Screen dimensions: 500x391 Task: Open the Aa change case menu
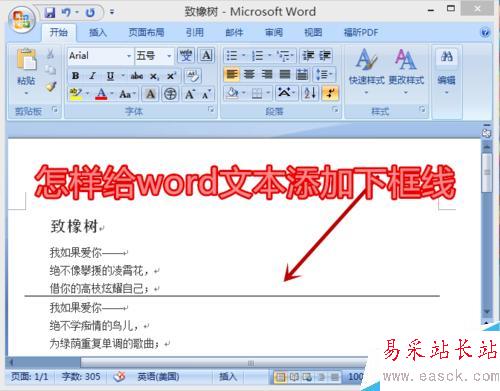(127, 94)
